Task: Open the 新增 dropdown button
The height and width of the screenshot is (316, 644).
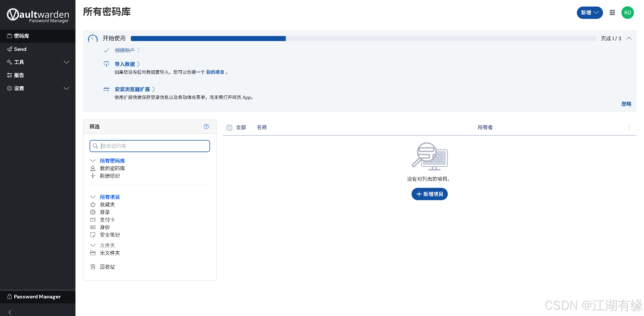Action: 589,13
